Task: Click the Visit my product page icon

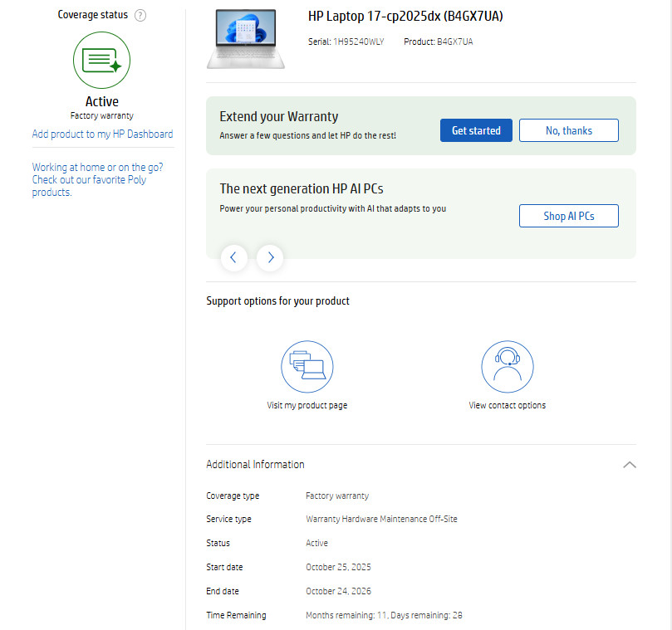Action: click(x=307, y=367)
